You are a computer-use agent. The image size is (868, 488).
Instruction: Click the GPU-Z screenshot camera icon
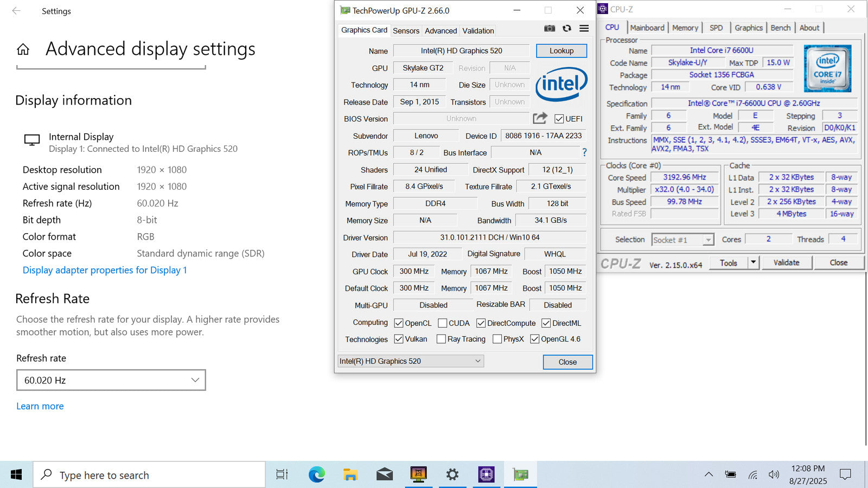coord(550,29)
